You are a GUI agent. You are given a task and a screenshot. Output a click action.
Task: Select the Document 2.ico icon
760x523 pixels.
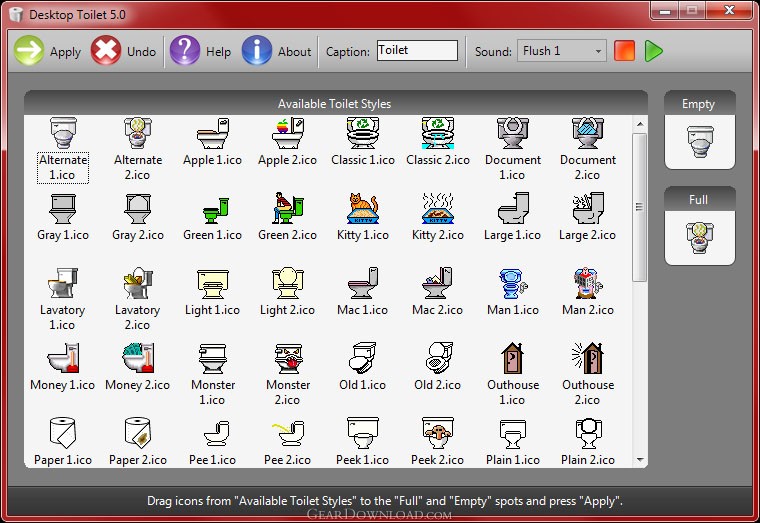pyautogui.click(x=587, y=133)
